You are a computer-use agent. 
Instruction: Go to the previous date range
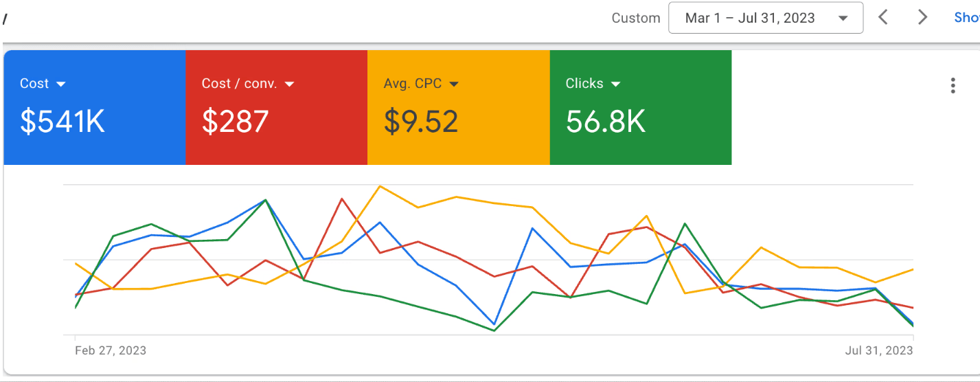(x=883, y=17)
